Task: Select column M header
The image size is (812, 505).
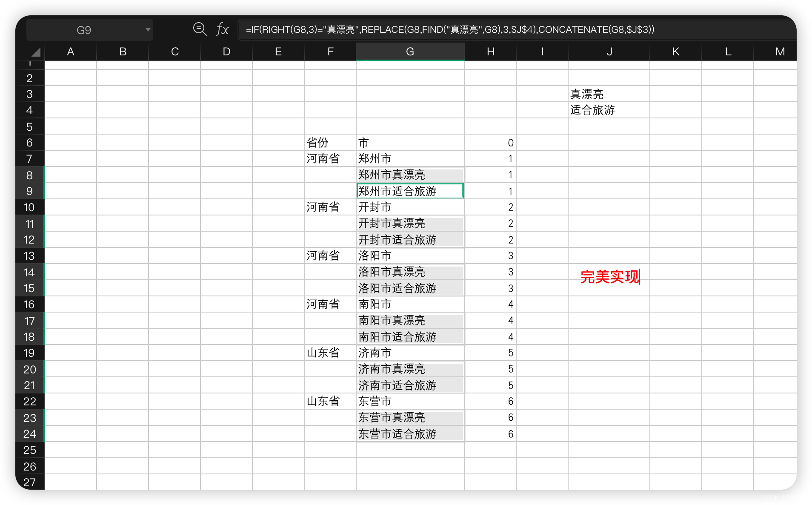Action: [775, 52]
